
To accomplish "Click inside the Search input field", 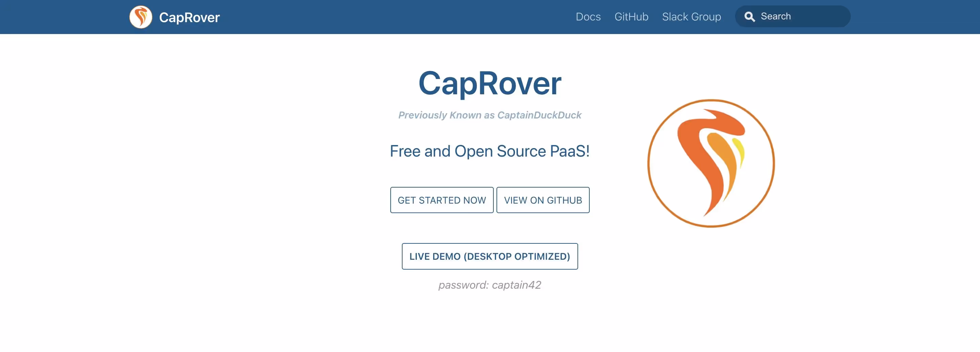I will point(795,16).
